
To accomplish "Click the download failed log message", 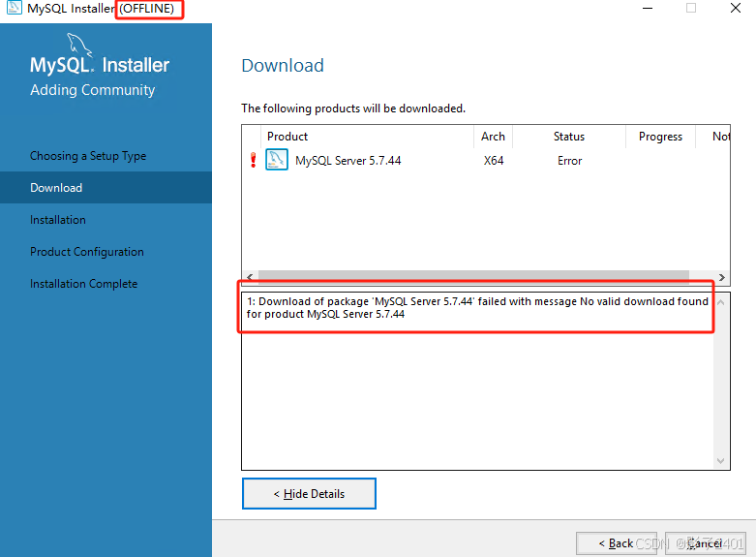I will (x=477, y=307).
